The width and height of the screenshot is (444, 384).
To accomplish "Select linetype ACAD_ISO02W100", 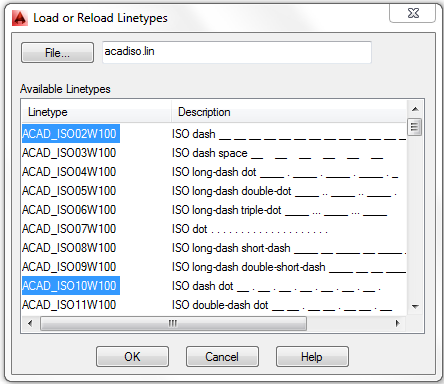I will click(71, 134).
